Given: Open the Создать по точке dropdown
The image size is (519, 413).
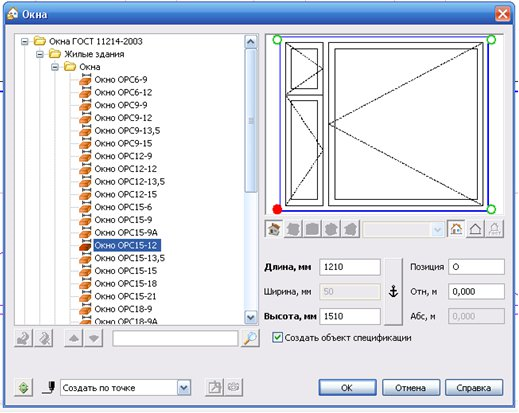Looking at the screenshot, I should point(184,388).
